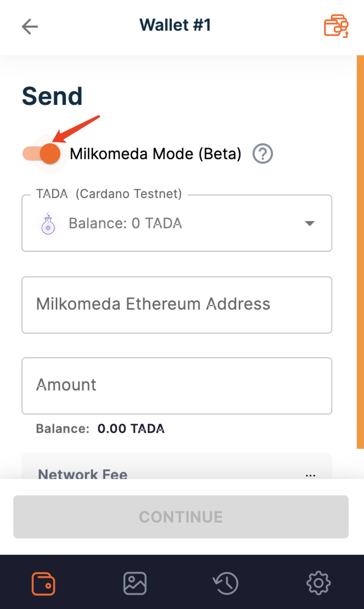Click the Milkomeda Mode (Beta) label
This screenshot has height=609, width=364.
coord(155,154)
